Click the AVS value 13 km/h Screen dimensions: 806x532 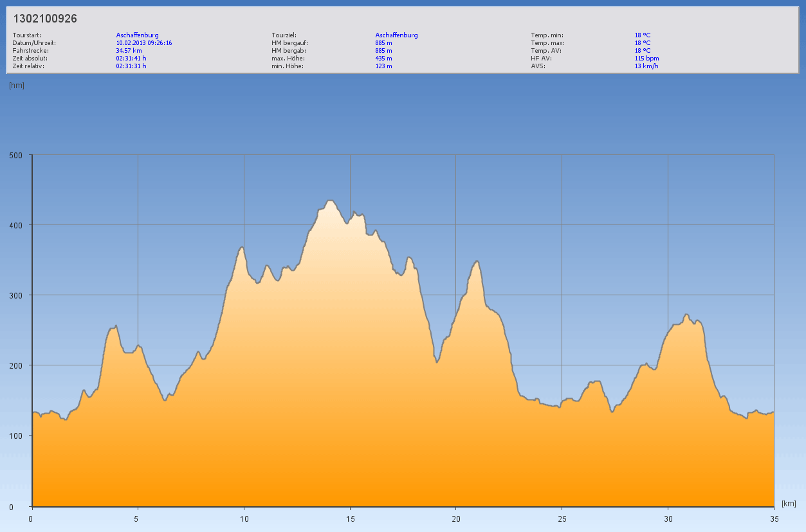click(646, 66)
